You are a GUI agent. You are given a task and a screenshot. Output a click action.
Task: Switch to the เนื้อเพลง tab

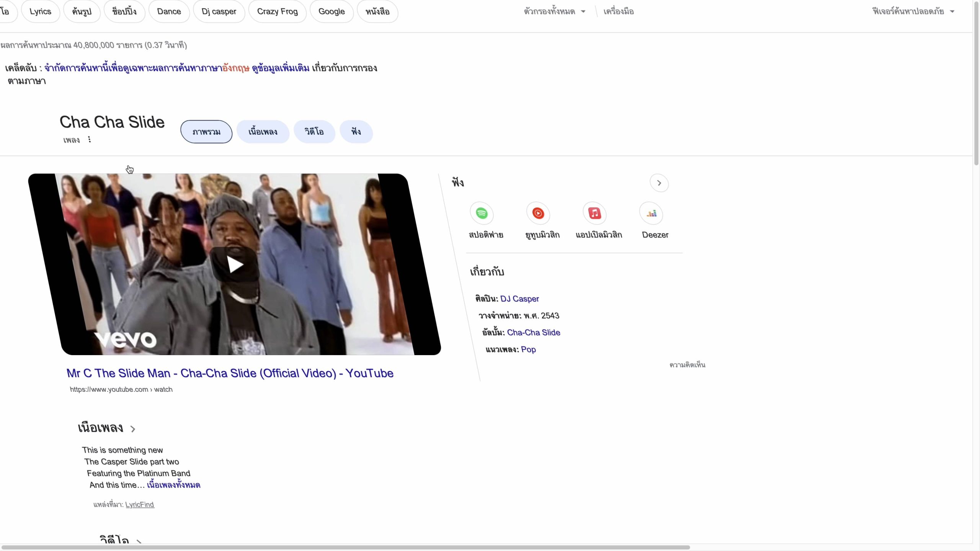point(263,132)
